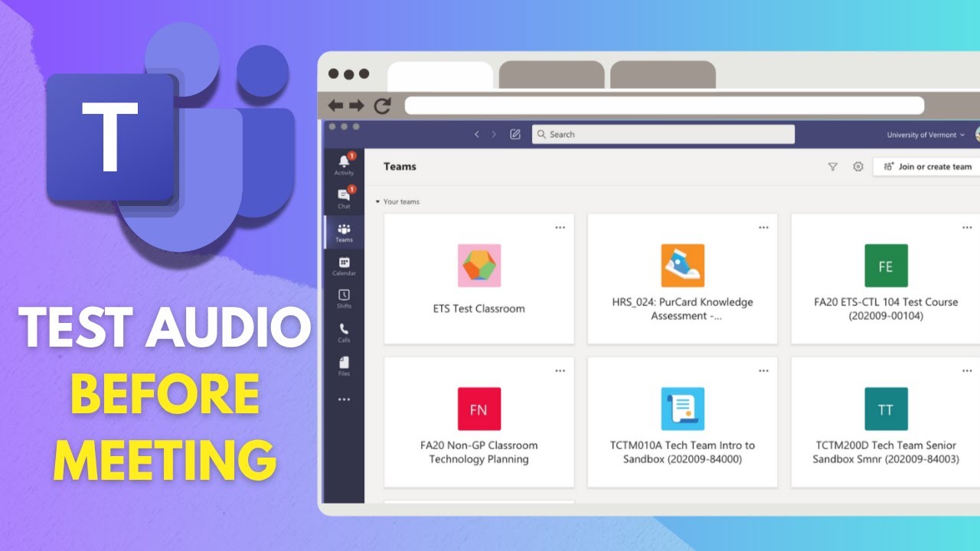The height and width of the screenshot is (551, 980).
Task: Click the new chat compose icon
Action: point(515,134)
